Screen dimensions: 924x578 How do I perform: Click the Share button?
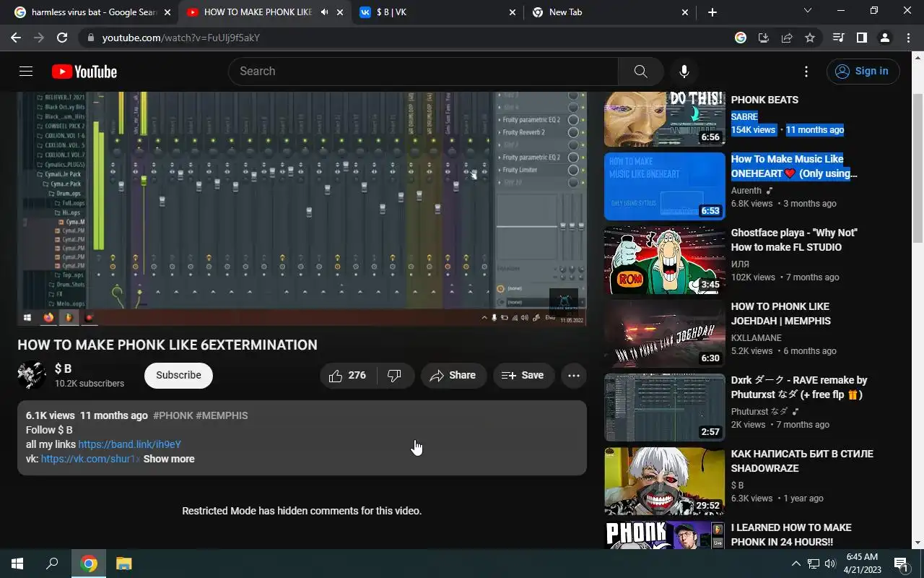pos(453,376)
